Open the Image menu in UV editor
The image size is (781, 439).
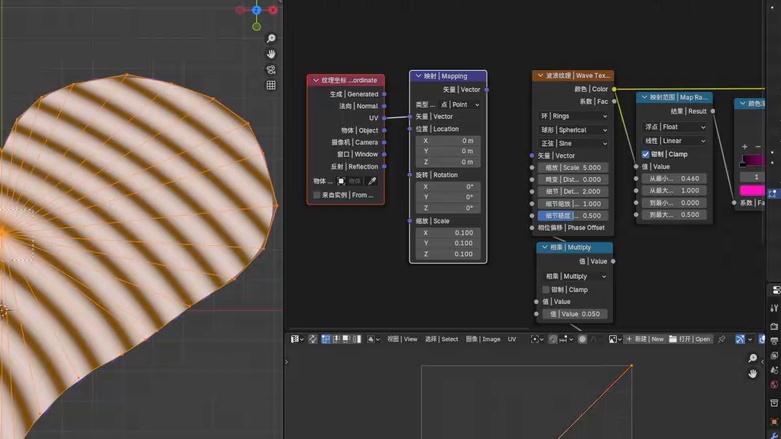coord(483,339)
